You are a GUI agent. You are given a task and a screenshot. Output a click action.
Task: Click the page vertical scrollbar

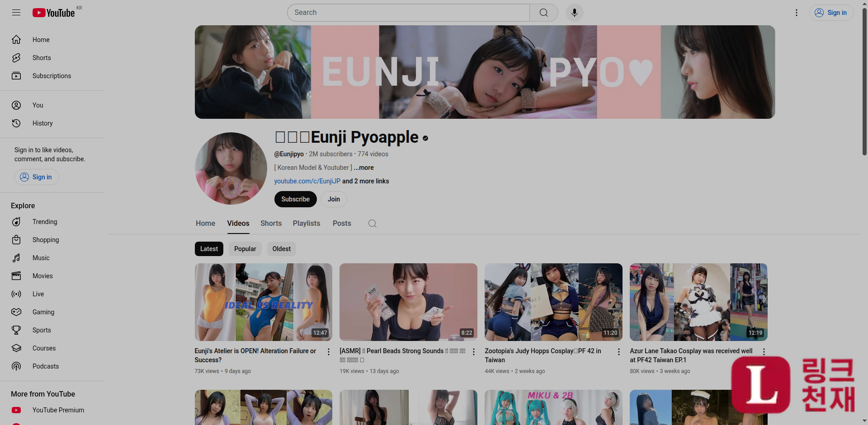864,81
